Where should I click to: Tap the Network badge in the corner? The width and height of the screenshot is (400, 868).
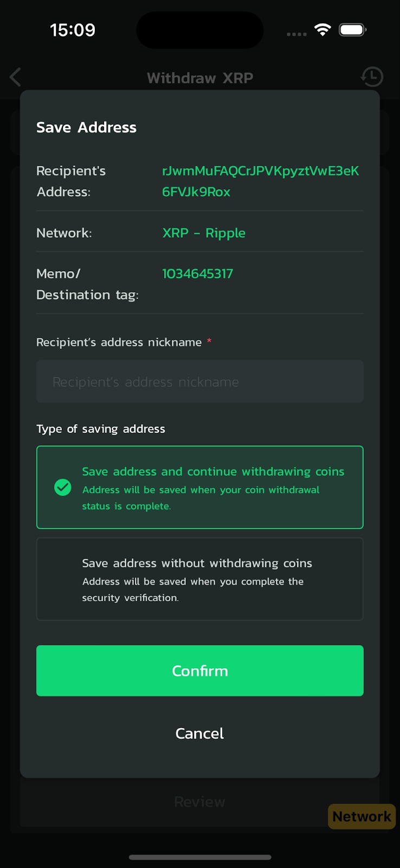click(x=361, y=816)
